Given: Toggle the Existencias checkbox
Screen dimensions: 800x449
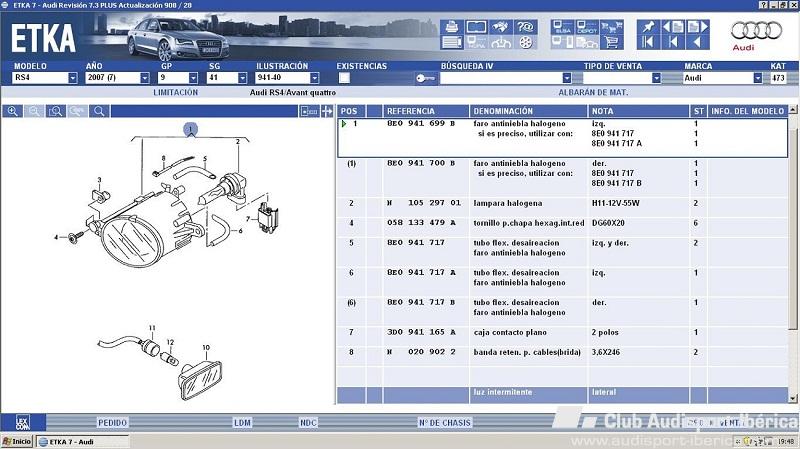Looking at the screenshot, I should coord(344,78).
